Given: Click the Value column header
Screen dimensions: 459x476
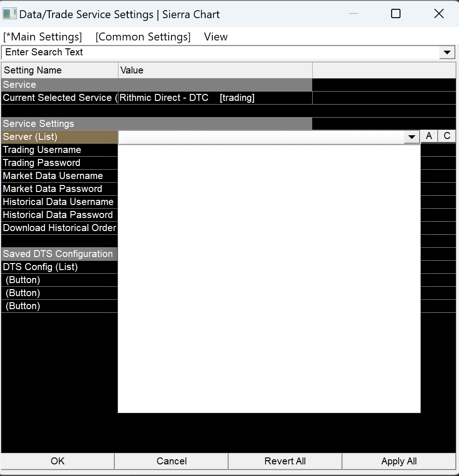Looking at the screenshot, I should pos(215,71).
